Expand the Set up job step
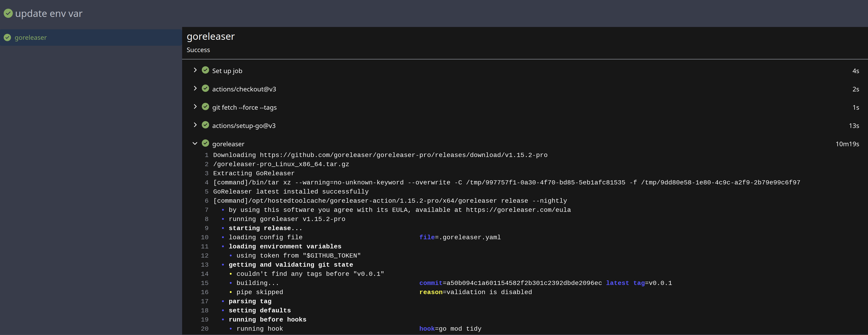 (195, 70)
